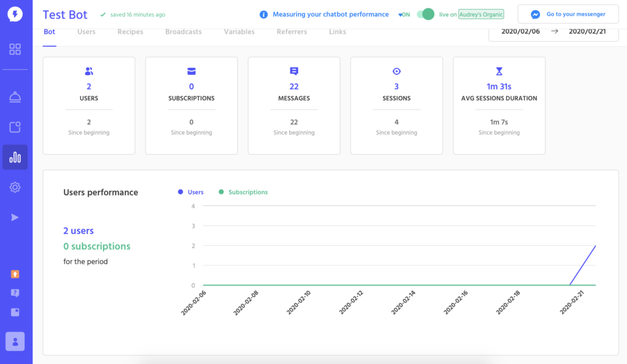The height and width of the screenshot is (364, 627).
Task: Toggle the Users legend in the chart
Action: point(190,191)
